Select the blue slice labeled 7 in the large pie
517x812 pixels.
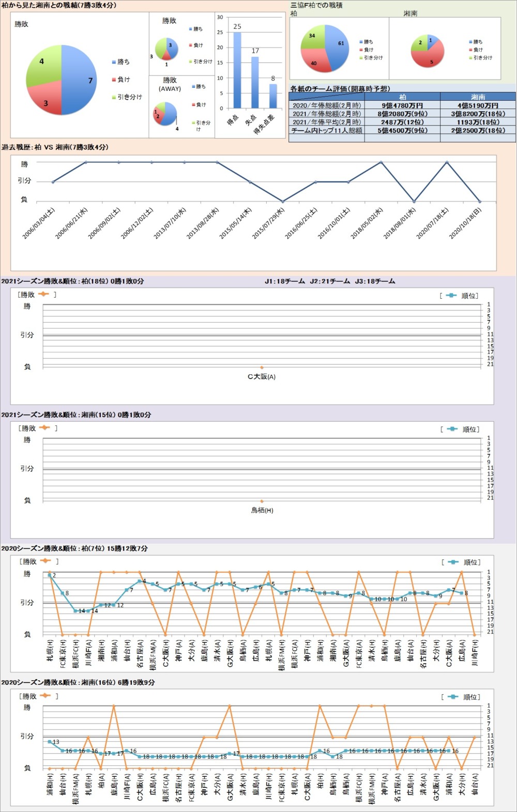[79, 80]
